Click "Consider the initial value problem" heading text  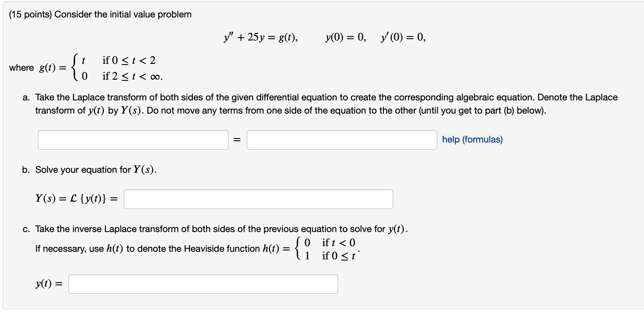tap(123, 14)
